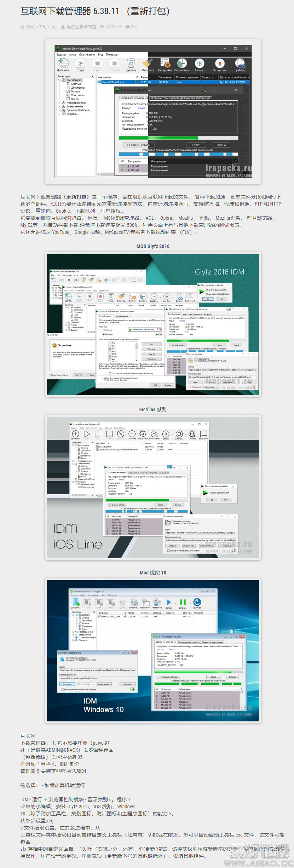The width and height of the screenshot is (294, 868).
Task: Select idman637build9.exe row in IDM 6.37 list
Action: 173,82
